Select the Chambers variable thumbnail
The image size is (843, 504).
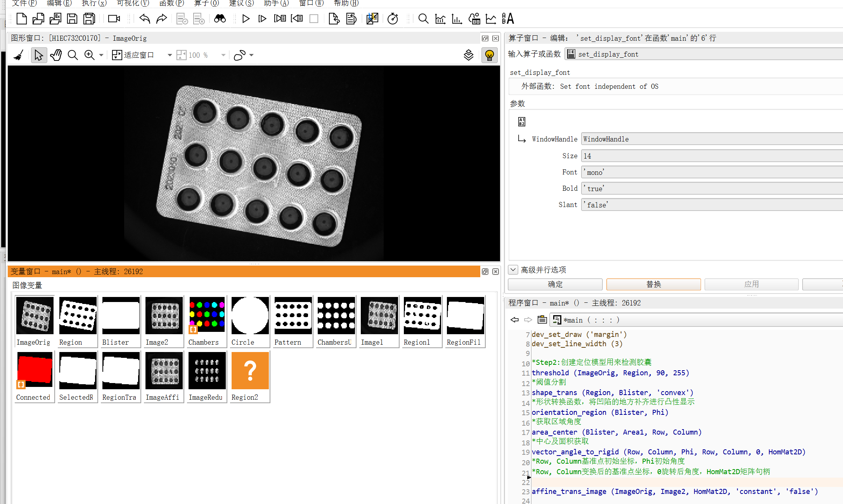[207, 321]
